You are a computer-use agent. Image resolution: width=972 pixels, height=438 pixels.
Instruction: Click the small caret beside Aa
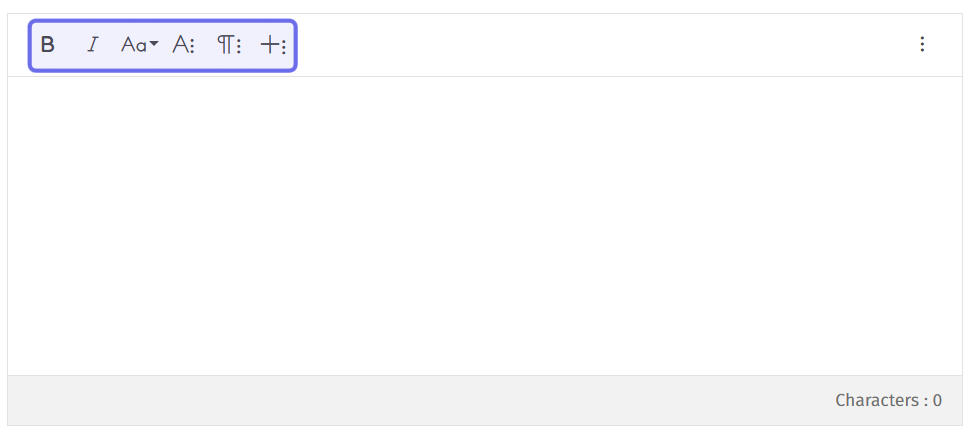(x=154, y=44)
